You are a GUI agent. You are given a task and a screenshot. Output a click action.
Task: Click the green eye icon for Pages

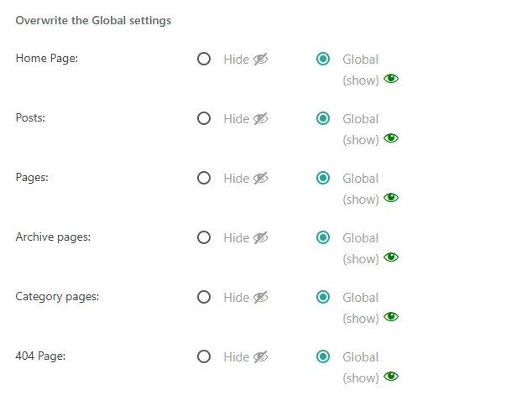(x=391, y=198)
